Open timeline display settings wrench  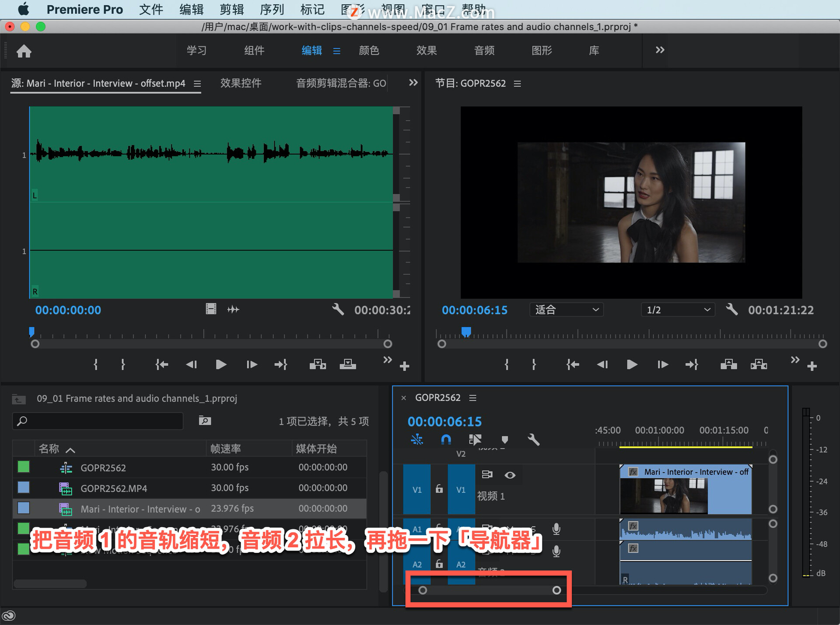[533, 439]
